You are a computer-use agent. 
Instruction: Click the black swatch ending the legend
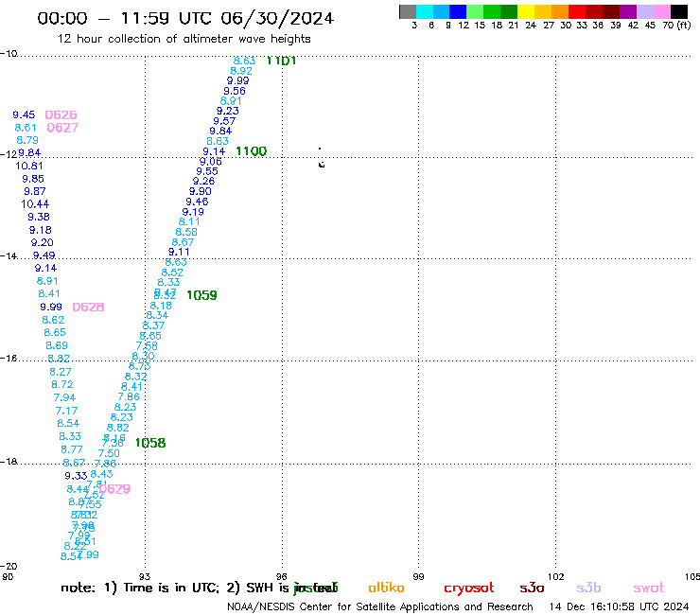tap(678, 11)
